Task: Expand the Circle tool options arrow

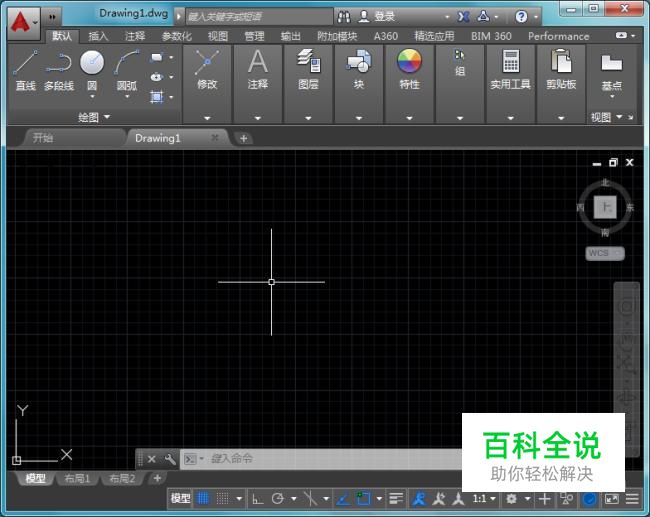Action: (92, 97)
